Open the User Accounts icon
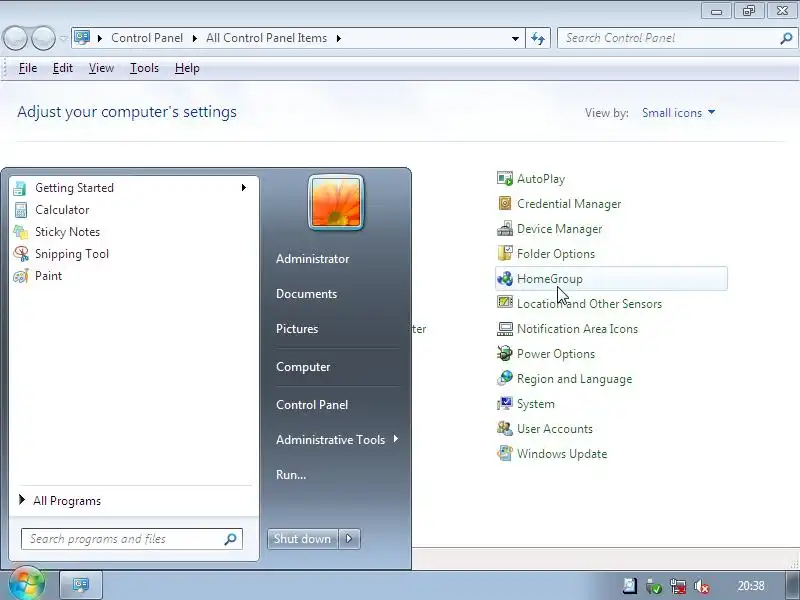The height and width of the screenshot is (600, 800). point(505,428)
